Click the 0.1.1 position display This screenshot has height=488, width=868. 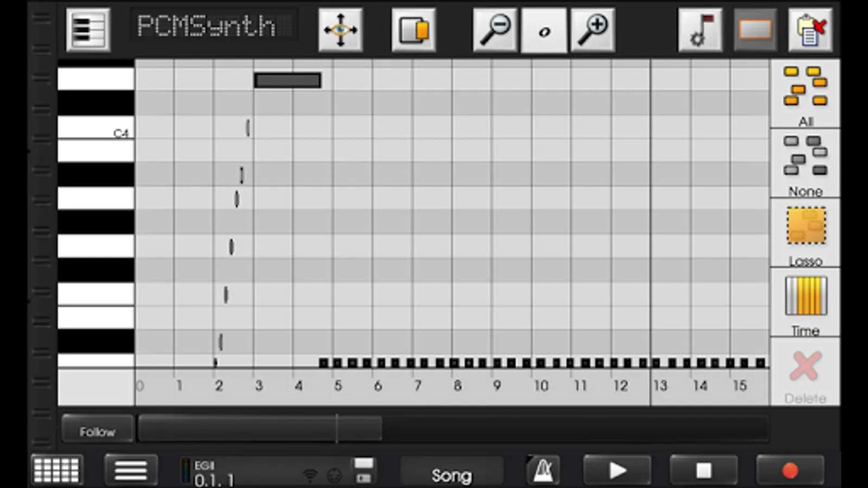(x=214, y=480)
